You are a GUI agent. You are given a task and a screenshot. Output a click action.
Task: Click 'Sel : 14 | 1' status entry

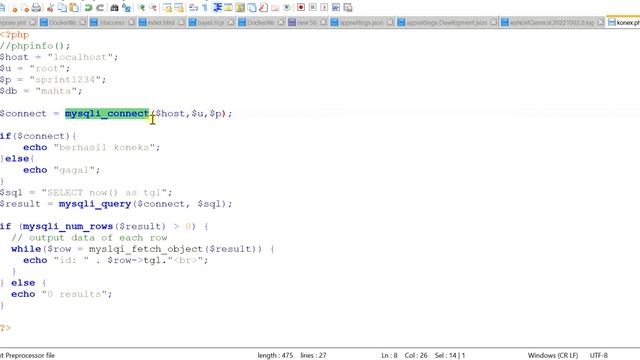(x=450, y=356)
